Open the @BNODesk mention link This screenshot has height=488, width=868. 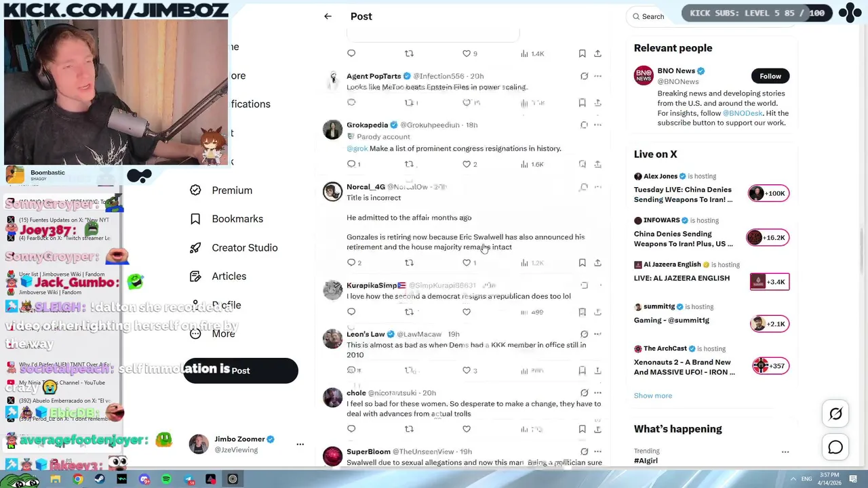[x=743, y=113]
